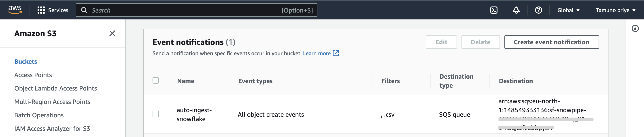Image resolution: width=644 pixels, height=137 pixels.
Task: Open the Tamuno priye account menu
Action: tap(615, 10)
